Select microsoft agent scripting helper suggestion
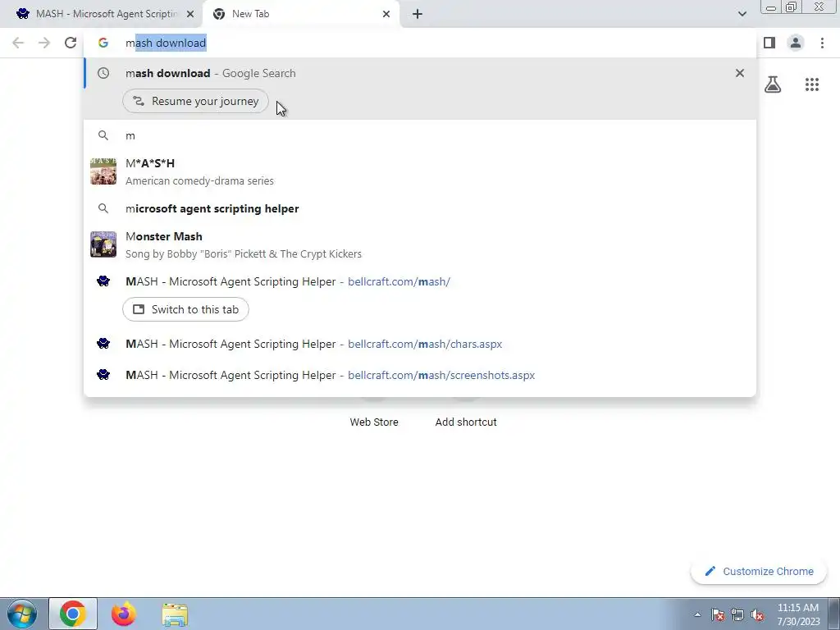840x630 pixels. (x=420, y=208)
